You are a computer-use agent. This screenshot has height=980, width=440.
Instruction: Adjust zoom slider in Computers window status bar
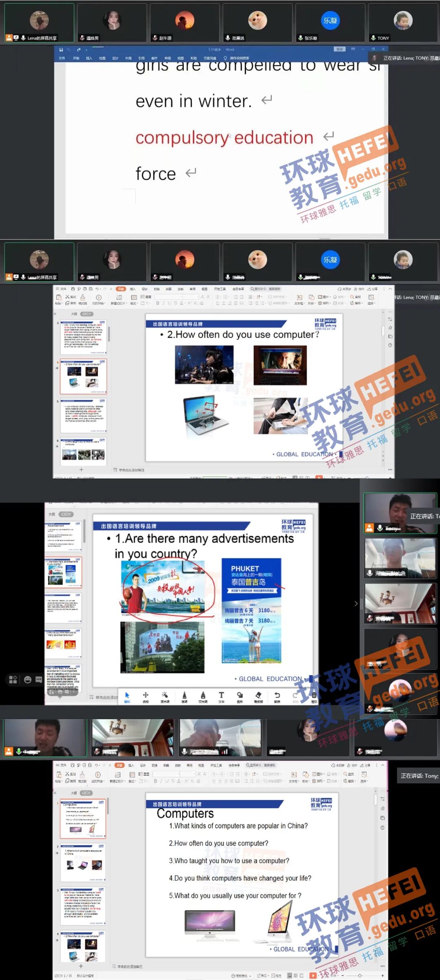tap(360, 976)
